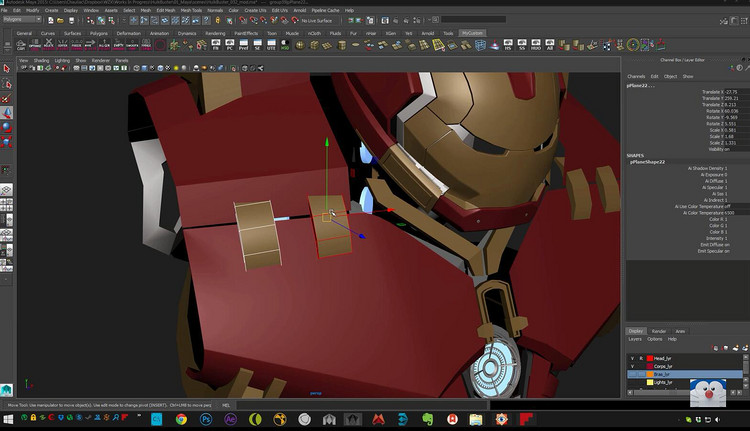
Task: Toggle reference state R of Head_lyr
Action: coord(641,358)
